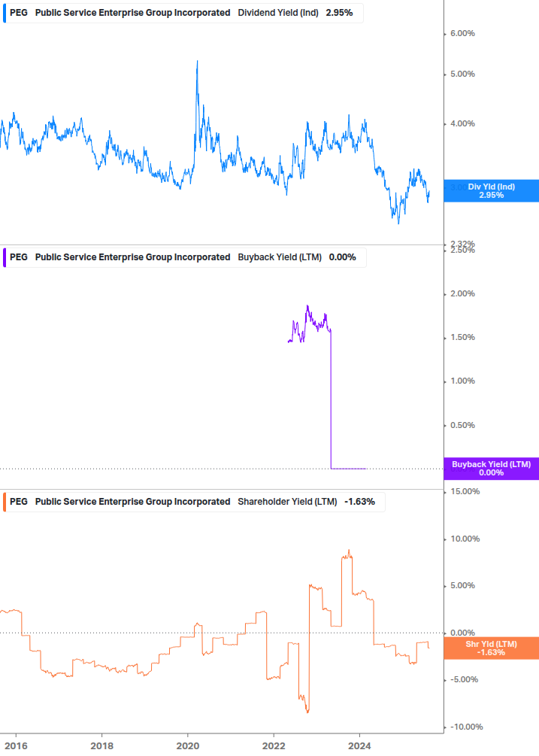Viewport: 539px width, 756px height.
Task: Click company name in the Dividend Yield legend
Action: click(132, 13)
